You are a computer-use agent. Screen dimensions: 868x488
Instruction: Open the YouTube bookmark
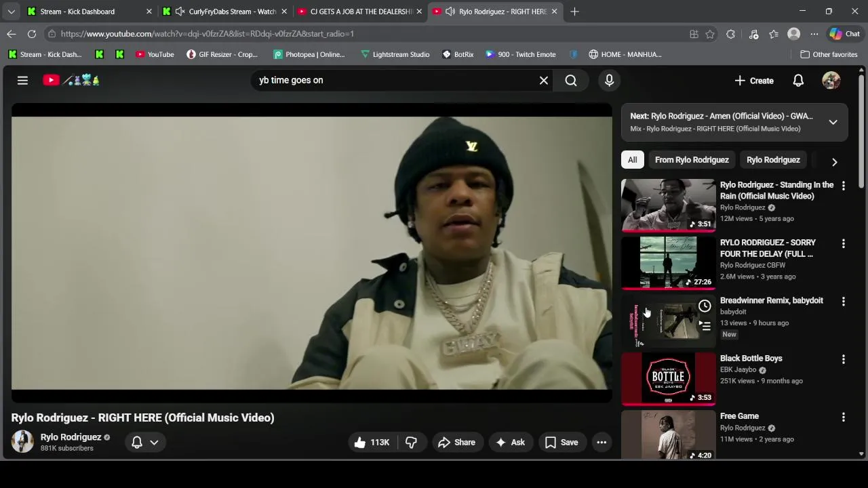point(155,54)
